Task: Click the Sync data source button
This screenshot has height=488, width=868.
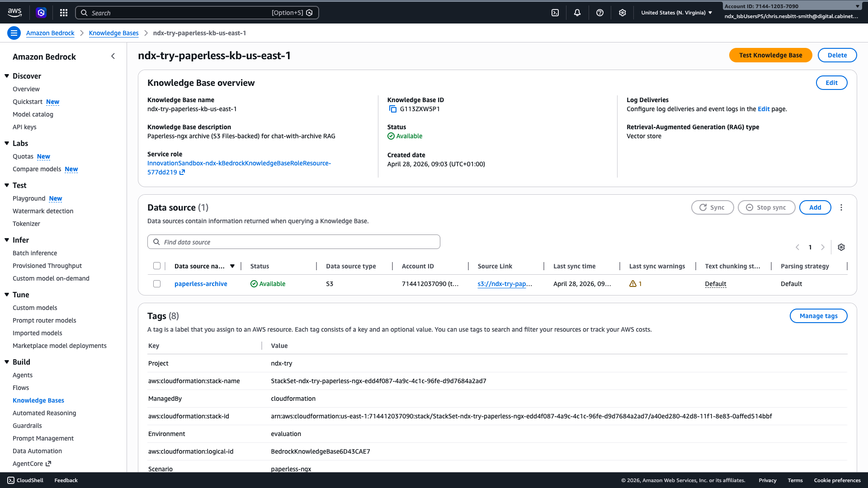Action: (712, 207)
